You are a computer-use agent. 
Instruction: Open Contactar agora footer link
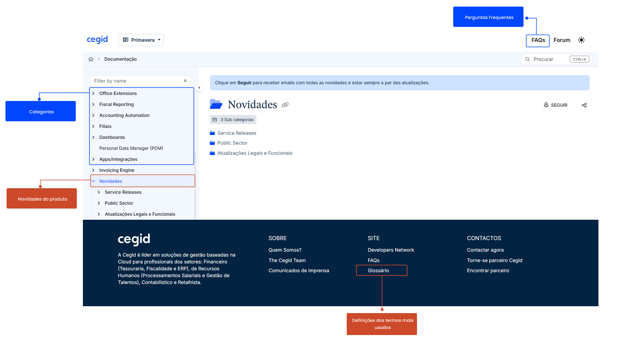[x=485, y=250]
